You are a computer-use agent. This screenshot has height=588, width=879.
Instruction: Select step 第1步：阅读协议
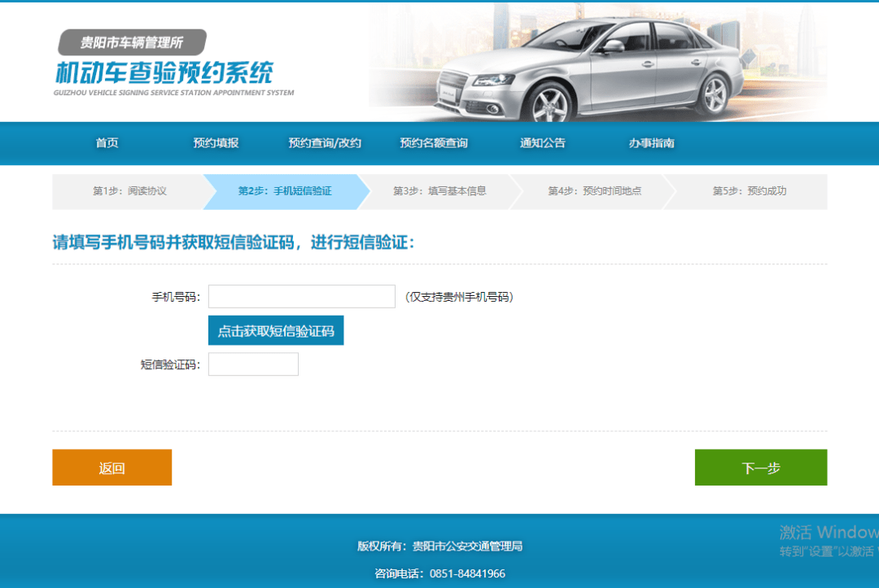coord(129,191)
